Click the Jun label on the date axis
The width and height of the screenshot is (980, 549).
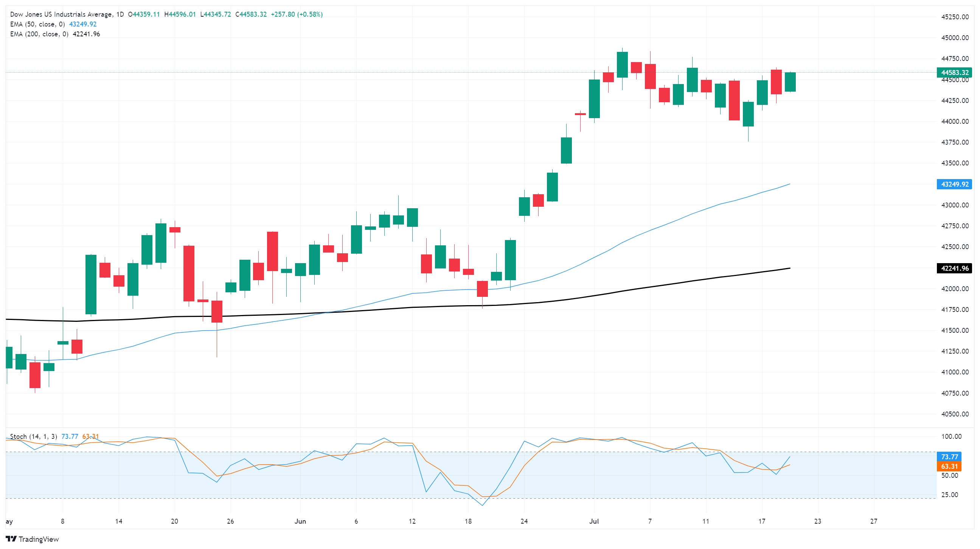[x=300, y=521]
